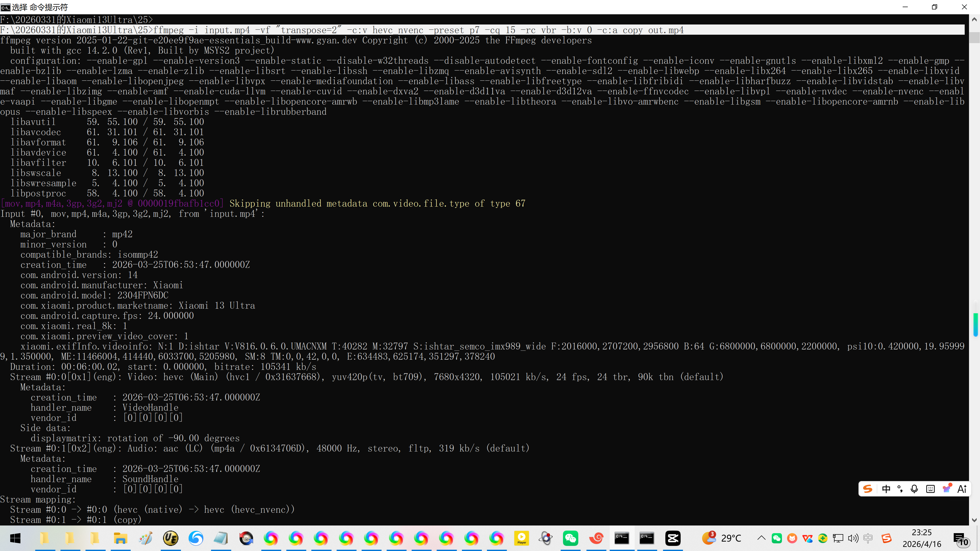Toggle Chinese/English mode on Sogou bar

886,489
